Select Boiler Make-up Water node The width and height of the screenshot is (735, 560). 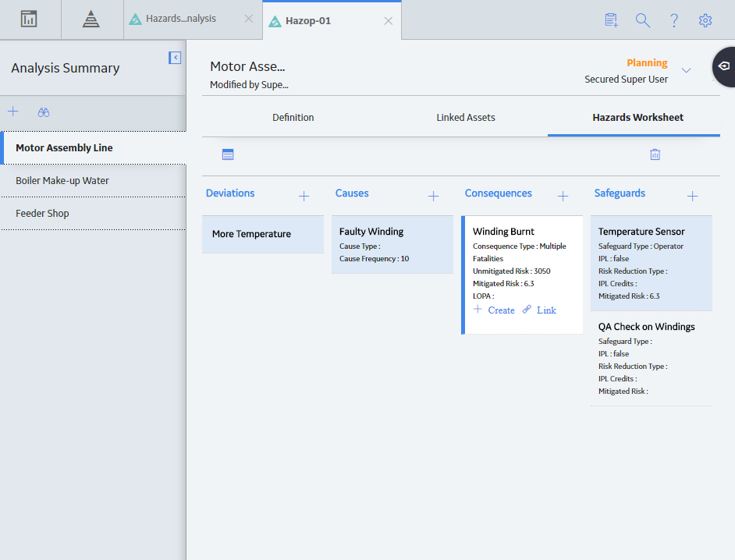(94, 181)
